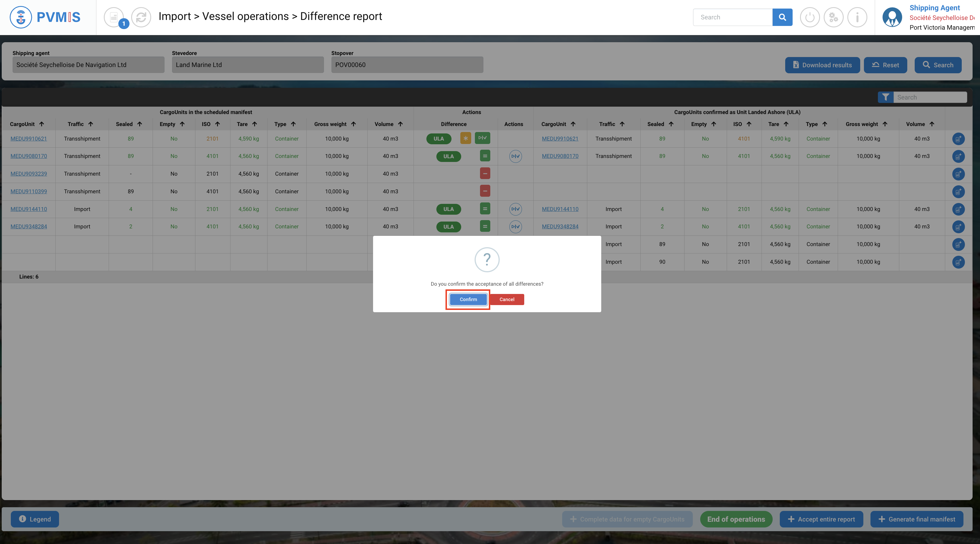Click the red minus icon for MEDU9093239
The image size is (980, 544).
485,173
